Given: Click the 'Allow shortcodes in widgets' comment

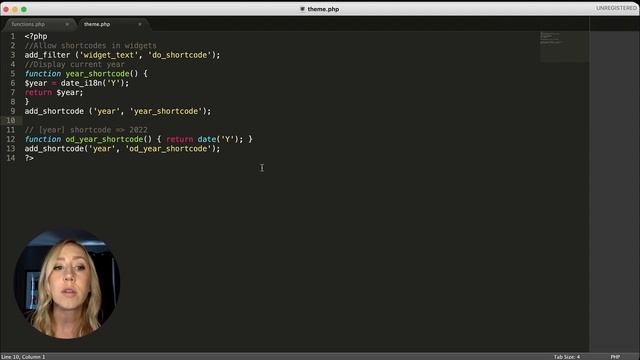Looking at the screenshot, I should click(91, 46).
